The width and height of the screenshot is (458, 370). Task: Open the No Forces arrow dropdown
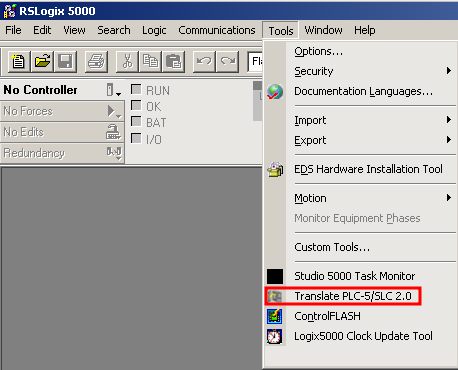tap(113, 111)
